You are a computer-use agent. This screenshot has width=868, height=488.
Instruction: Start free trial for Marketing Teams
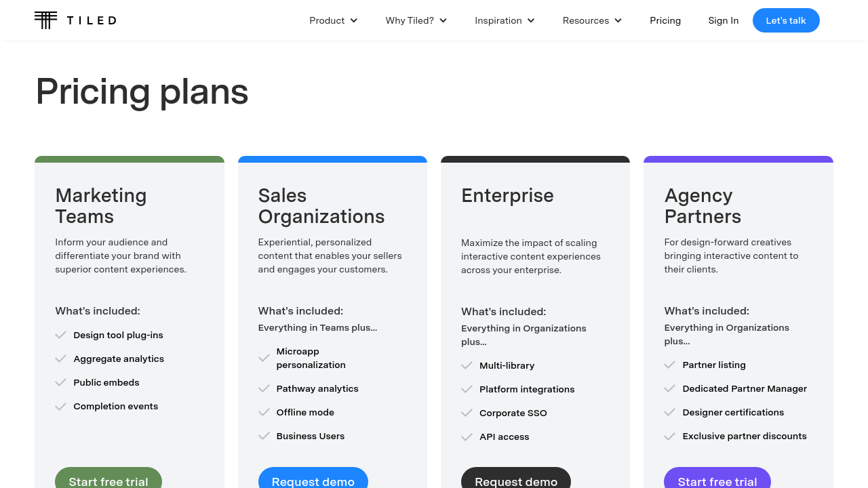coord(108,479)
